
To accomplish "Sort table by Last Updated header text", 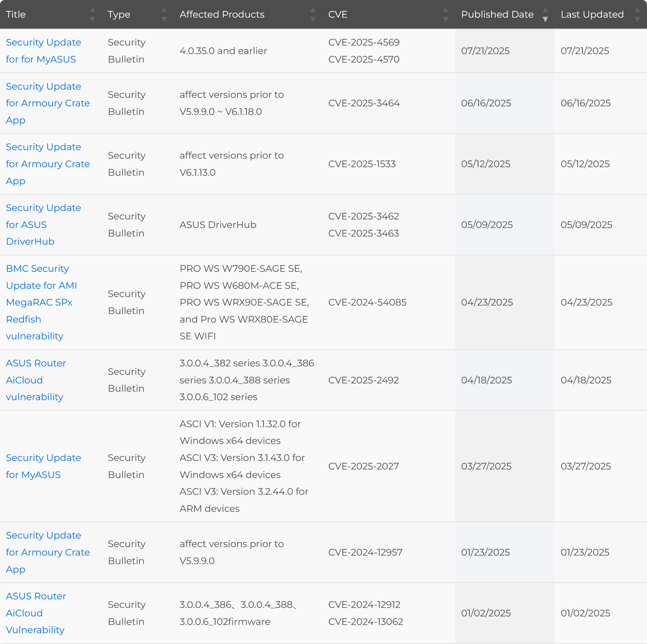I will (592, 14).
